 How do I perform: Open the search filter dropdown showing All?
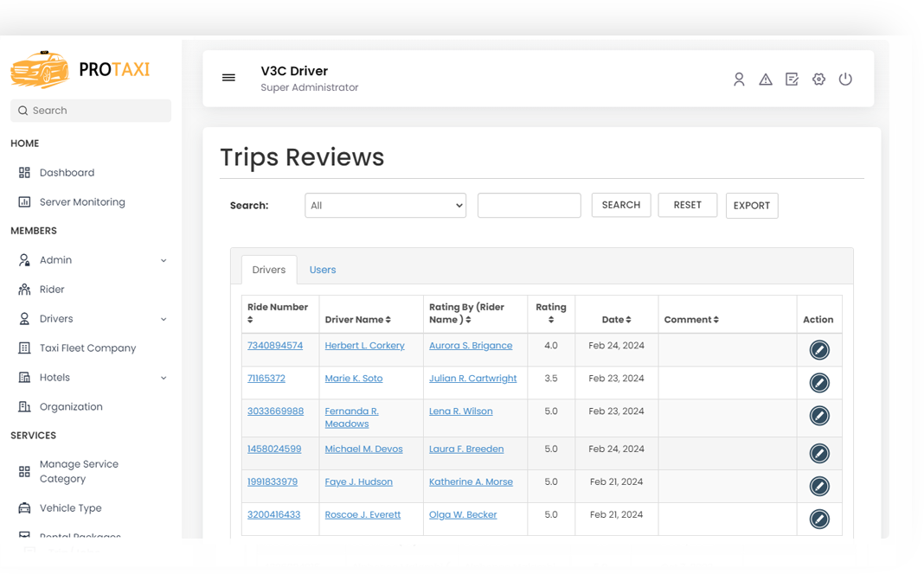click(385, 205)
